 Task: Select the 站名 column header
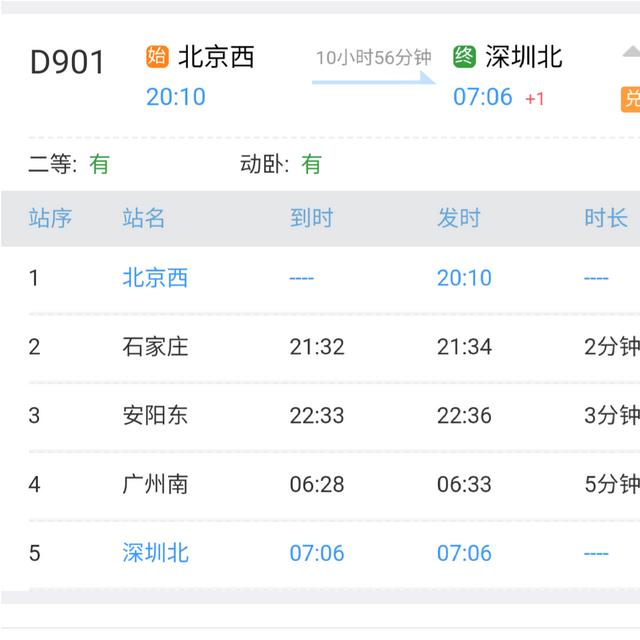(x=144, y=218)
